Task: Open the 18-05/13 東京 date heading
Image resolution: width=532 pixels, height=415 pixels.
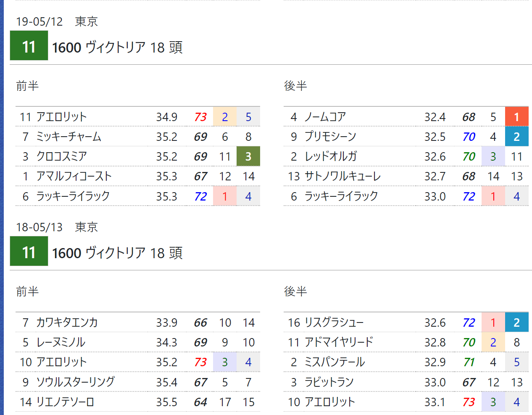Action: pyautogui.click(x=57, y=227)
